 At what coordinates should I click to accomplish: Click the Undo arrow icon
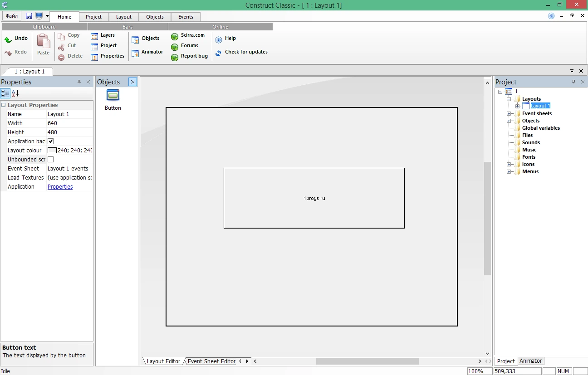click(x=8, y=39)
